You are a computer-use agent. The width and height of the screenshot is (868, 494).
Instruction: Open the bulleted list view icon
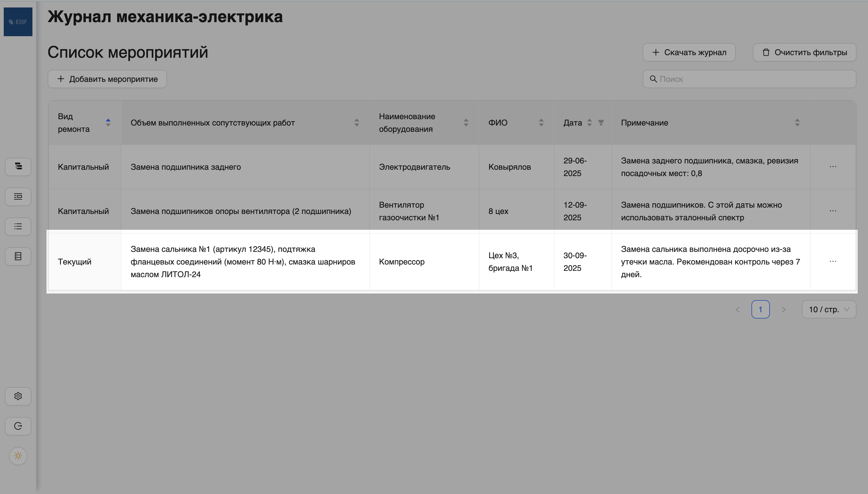[x=18, y=226]
